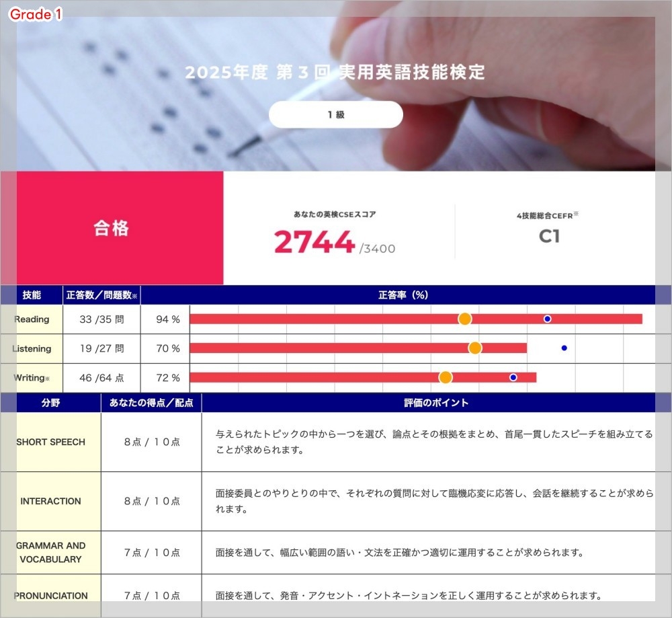Click the 技能 column header
The height and width of the screenshot is (618, 672).
coord(32,295)
